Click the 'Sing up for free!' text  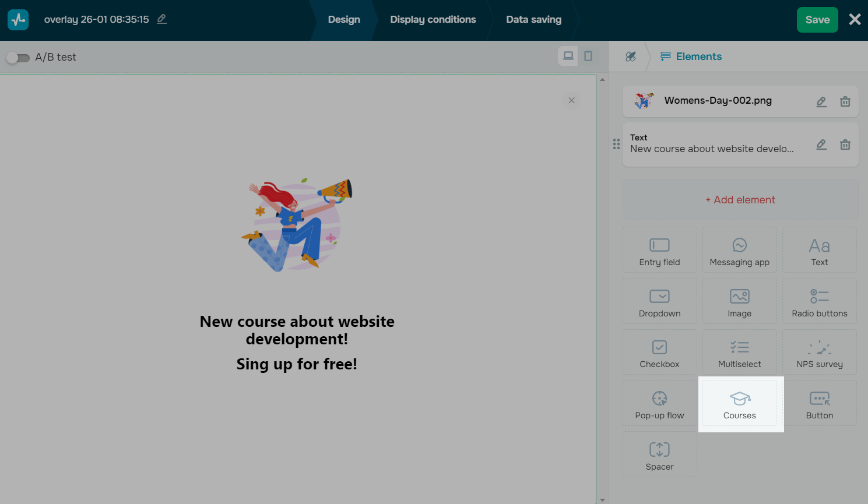(x=297, y=364)
